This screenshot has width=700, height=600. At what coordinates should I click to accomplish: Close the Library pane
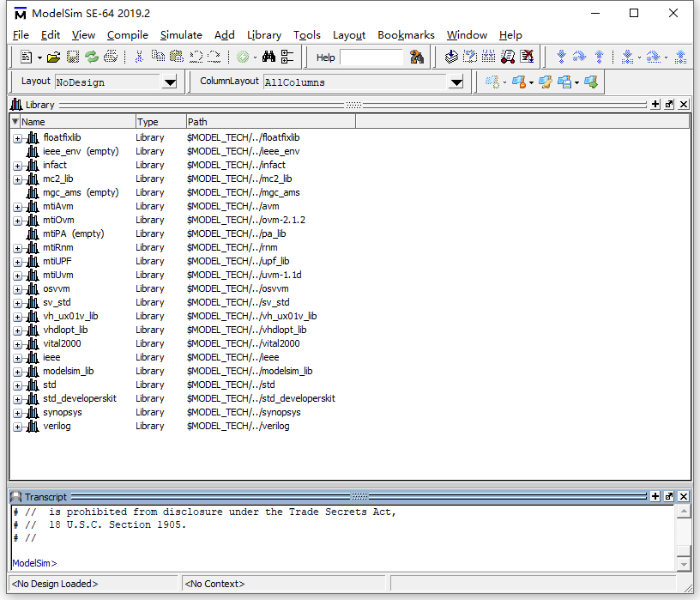(x=683, y=105)
